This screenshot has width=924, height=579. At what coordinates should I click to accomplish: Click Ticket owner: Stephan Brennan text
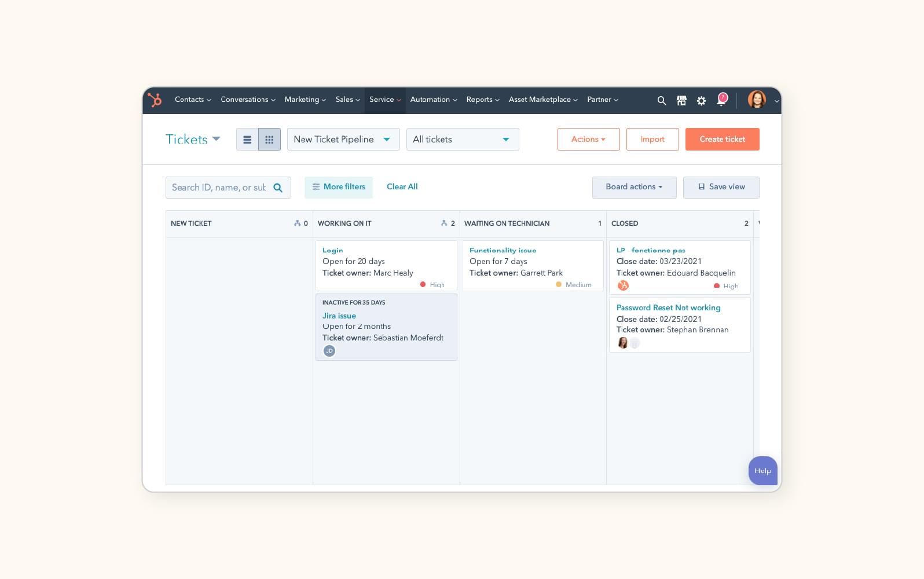pos(673,329)
